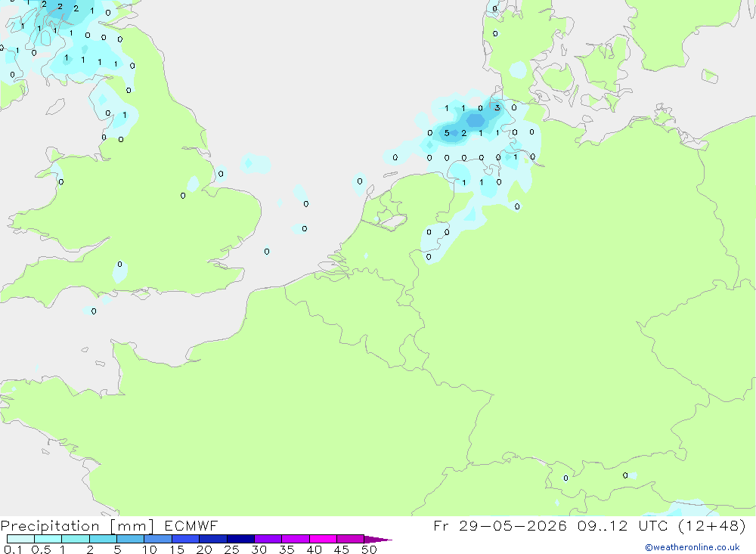The image size is (756, 554).
Task: Click the 0.1–0.5 mm palest legend swatch
Action: click(20, 539)
